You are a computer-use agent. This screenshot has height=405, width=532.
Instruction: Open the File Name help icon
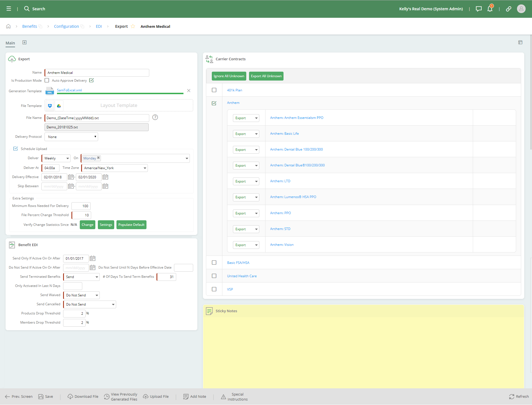(155, 117)
